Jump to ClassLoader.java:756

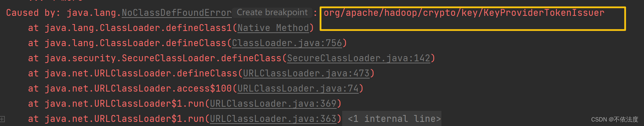[x=287, y=43]
